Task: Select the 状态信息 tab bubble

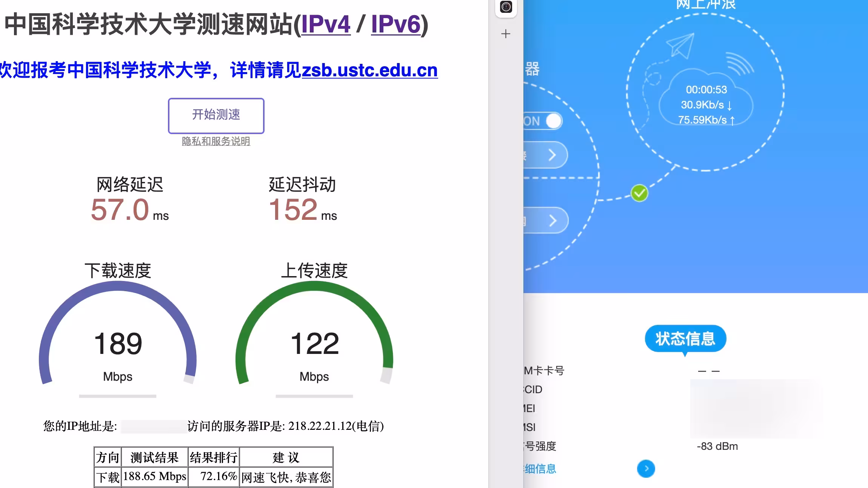Action: pyautogui.click(x=685, y=338)
